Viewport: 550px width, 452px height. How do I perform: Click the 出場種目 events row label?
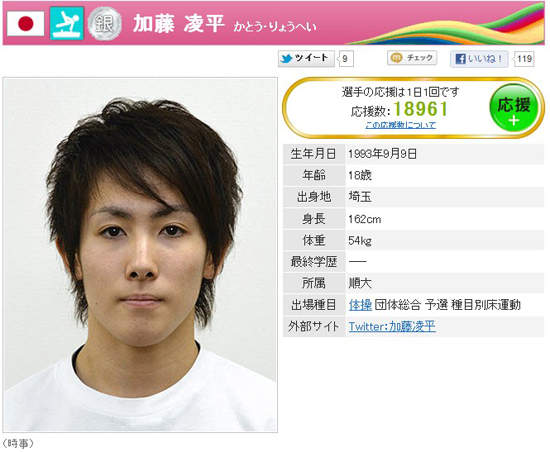tap(314, 305)
